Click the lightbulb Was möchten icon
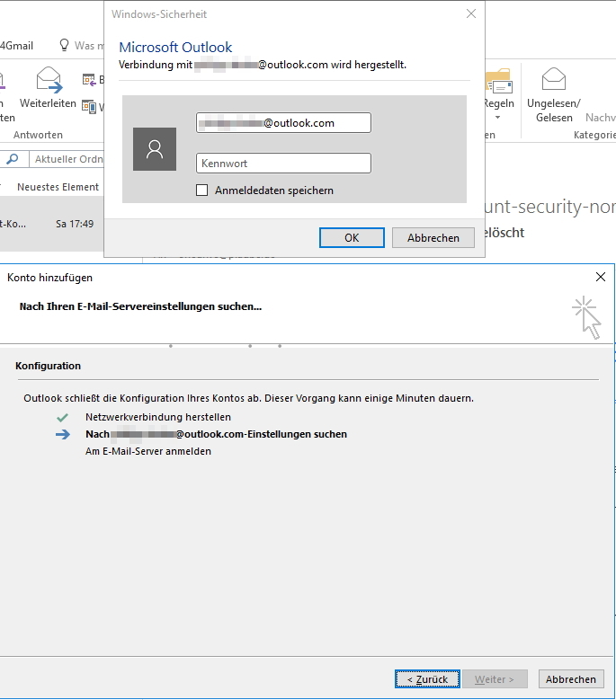This screenshot has height=700, width=616. tap(65, 45)
